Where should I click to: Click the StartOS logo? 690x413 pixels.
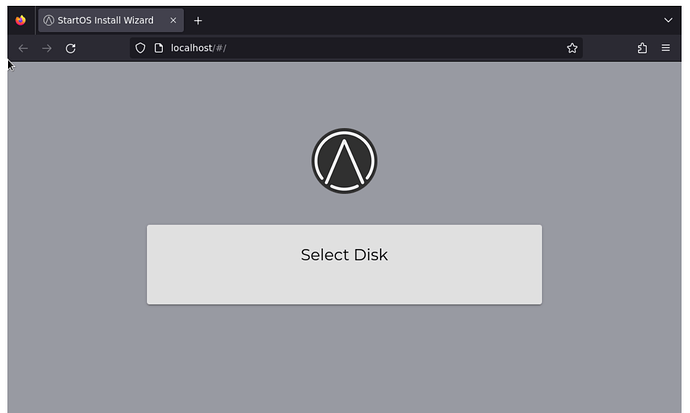pyautogui.click(x=344, y=160)
